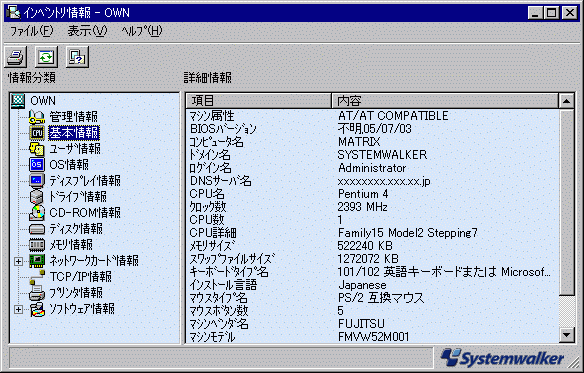584x373 pixels.
Task: Click the OWN computer root icon
Action: (x=18, y=101)
